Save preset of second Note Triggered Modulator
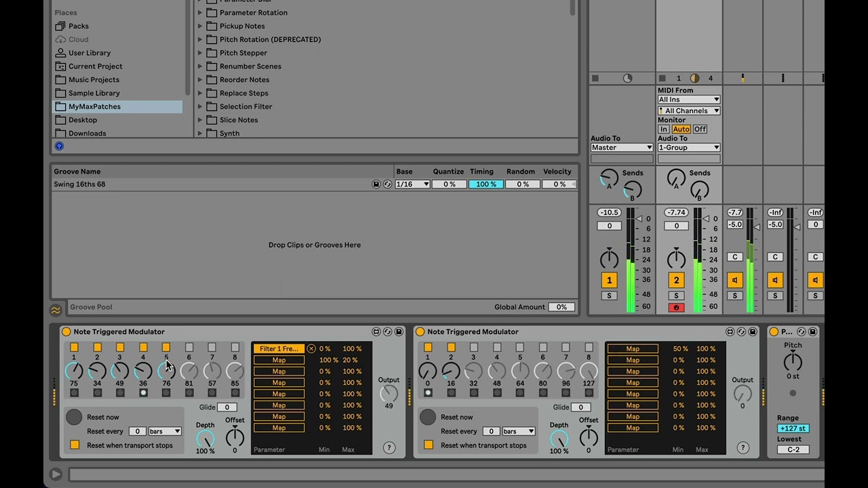This screenshot has width=868, height=488. click(x=753, y=331)
